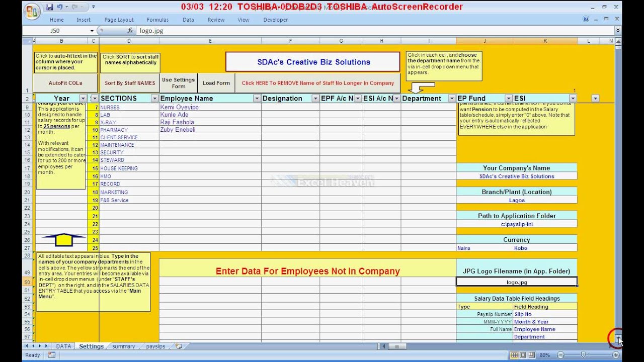Click the Select All corner box
The image size is (644, 362).
27,41
